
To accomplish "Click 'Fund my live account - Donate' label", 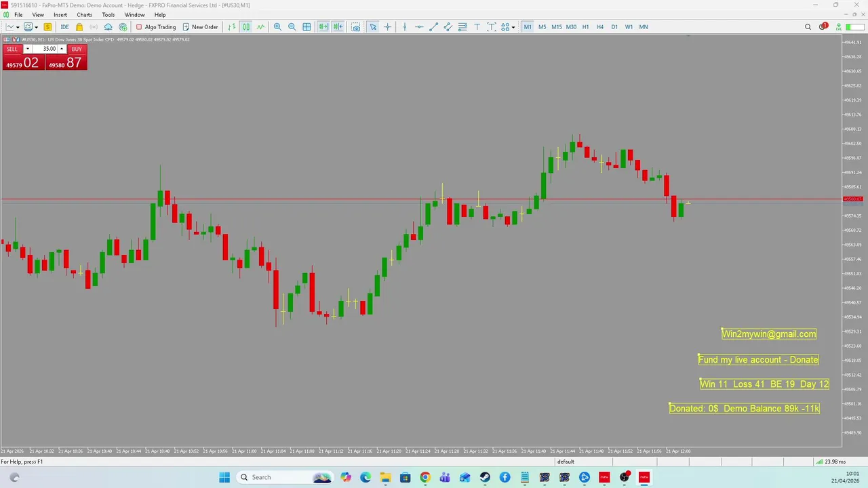I will 758,359.
